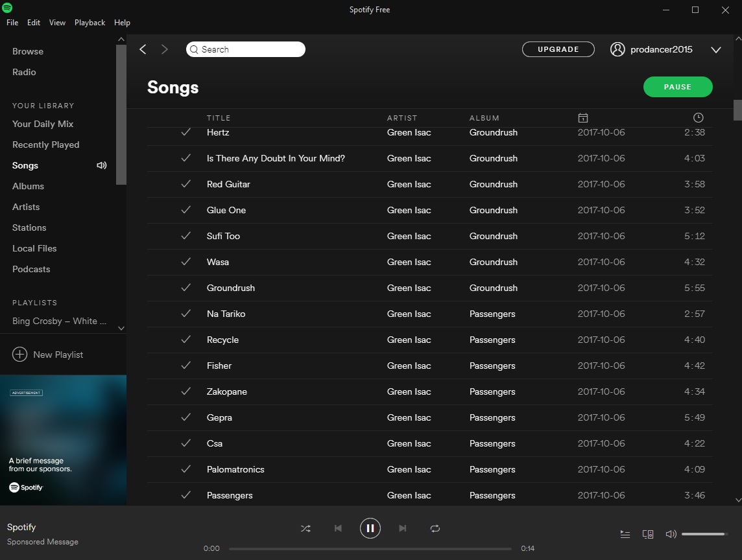The image size is (742, 560).
Task: Sort songs by the clock duration column
Action: 698,118
